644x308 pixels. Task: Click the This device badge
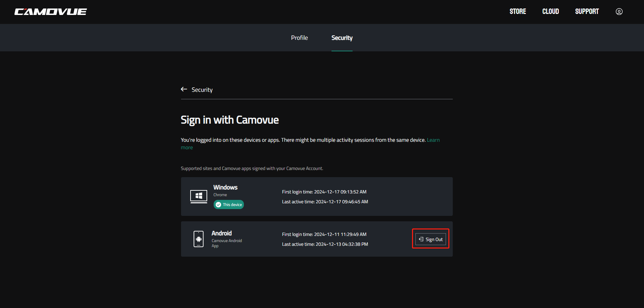coord(229,205)
